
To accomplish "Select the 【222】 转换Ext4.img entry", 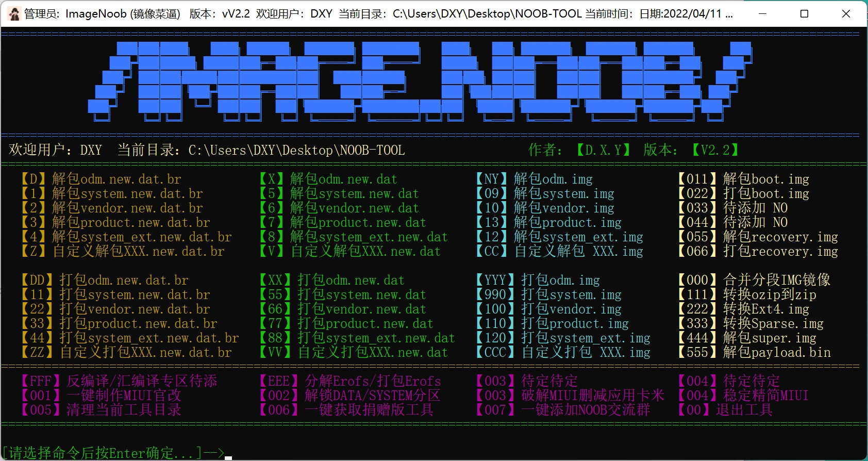I will 743,309.
